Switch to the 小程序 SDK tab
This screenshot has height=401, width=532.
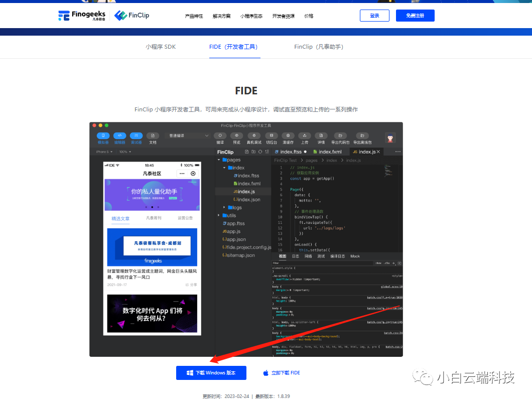point(161,47)
